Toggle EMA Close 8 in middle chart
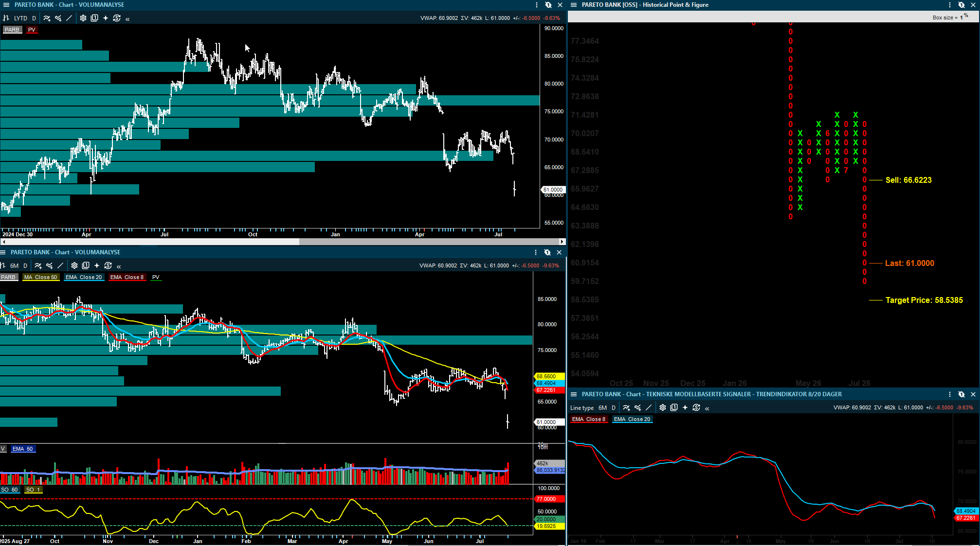Image resolution: width=980 pixels, height=546 pixels. (x=127, y=277)
